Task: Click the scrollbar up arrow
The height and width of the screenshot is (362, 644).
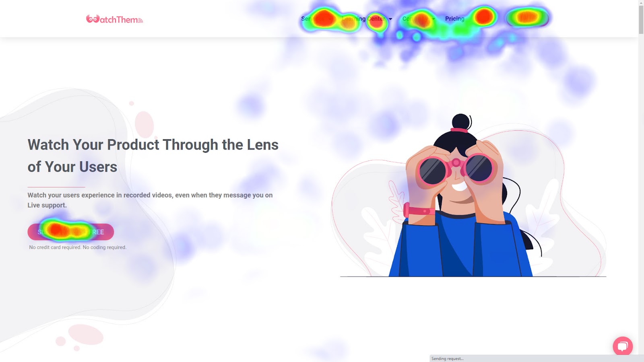Action: point(641,3)
